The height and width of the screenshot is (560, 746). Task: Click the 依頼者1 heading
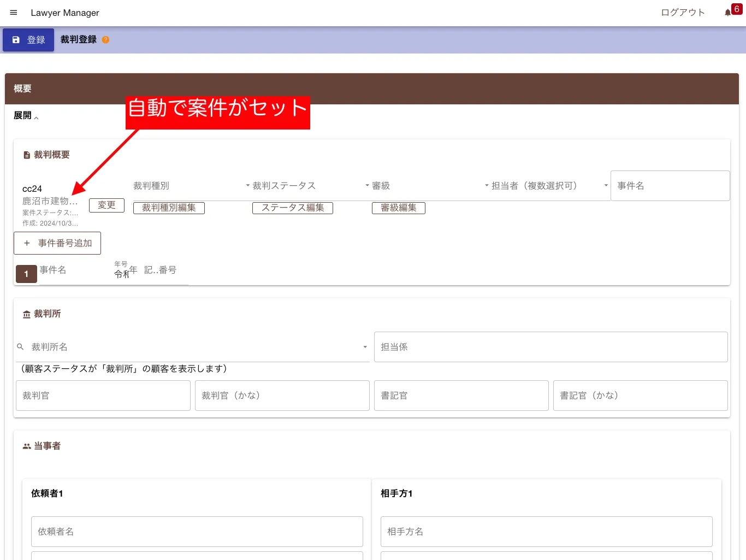(47, 493)
